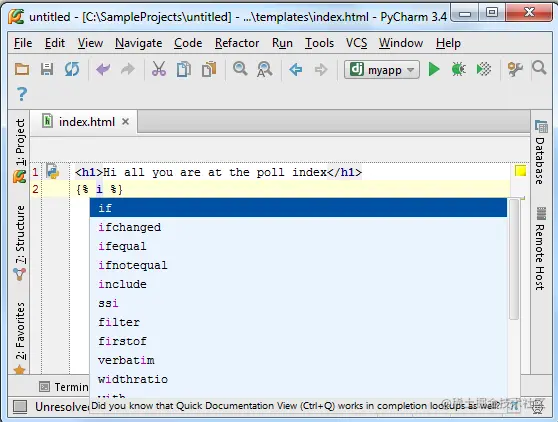Open the Window menu
Image resolution: width=558 pixels, height=422 pixels.
click(401, 43)
